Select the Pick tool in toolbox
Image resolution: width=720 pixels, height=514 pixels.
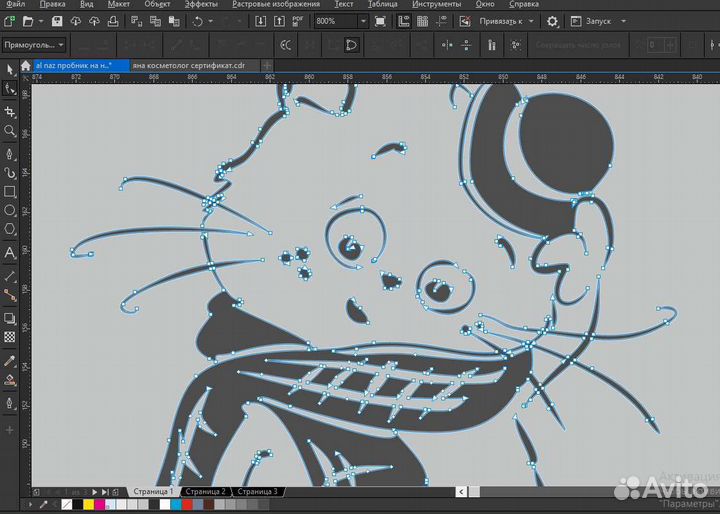10,69
